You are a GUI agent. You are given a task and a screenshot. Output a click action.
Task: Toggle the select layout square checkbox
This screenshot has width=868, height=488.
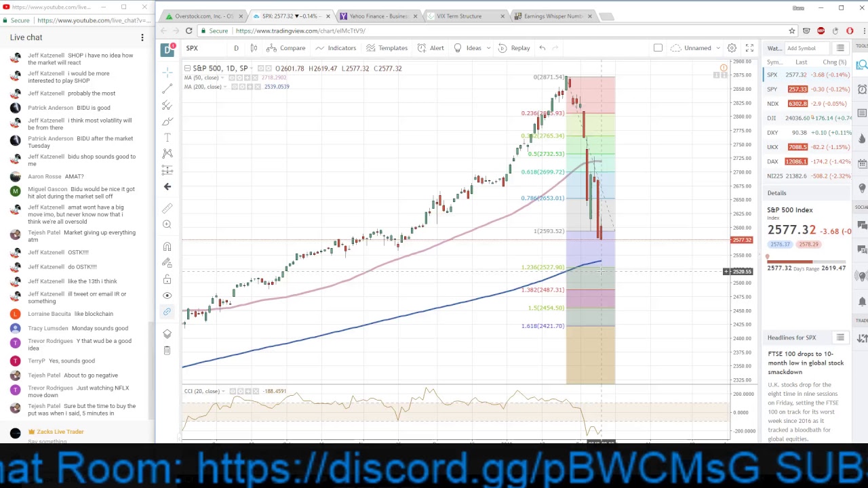pos(658,48)
